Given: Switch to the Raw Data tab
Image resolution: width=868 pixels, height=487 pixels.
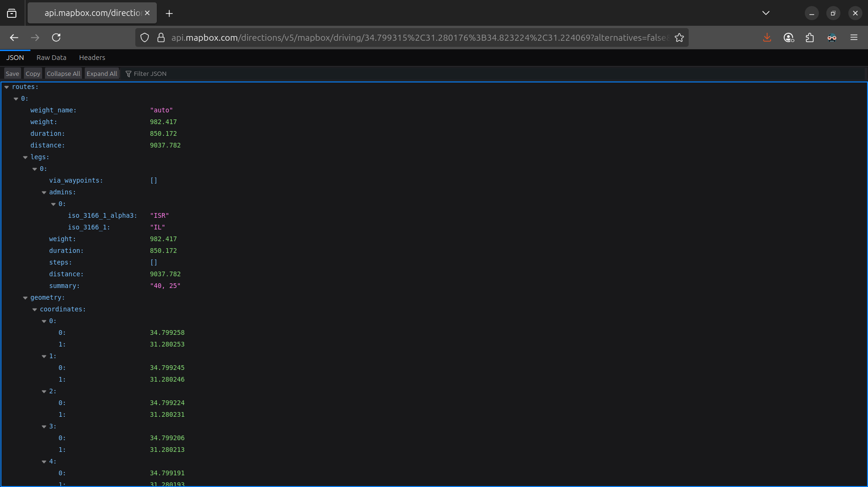Looking at the screenshot, I should [51, 58].
